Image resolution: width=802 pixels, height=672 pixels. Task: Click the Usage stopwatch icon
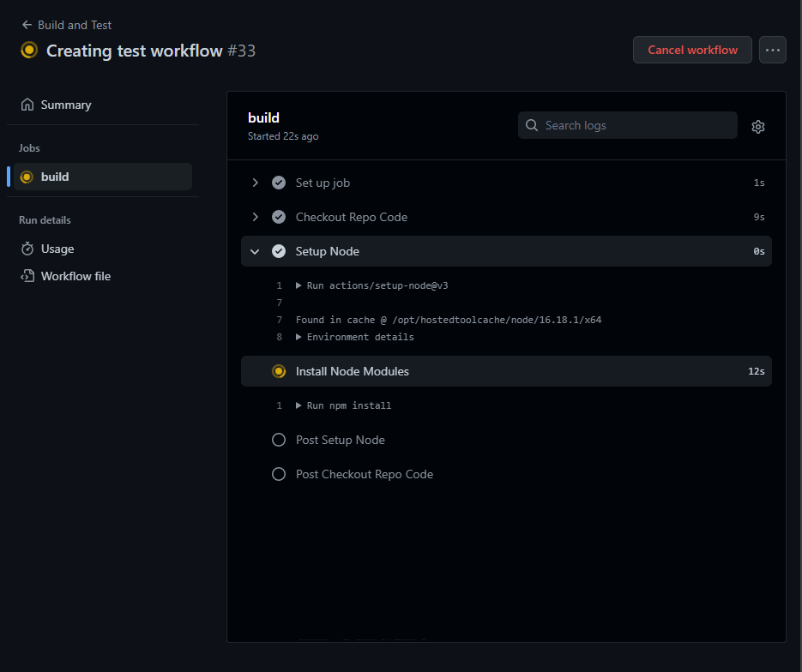coord(27,249)
